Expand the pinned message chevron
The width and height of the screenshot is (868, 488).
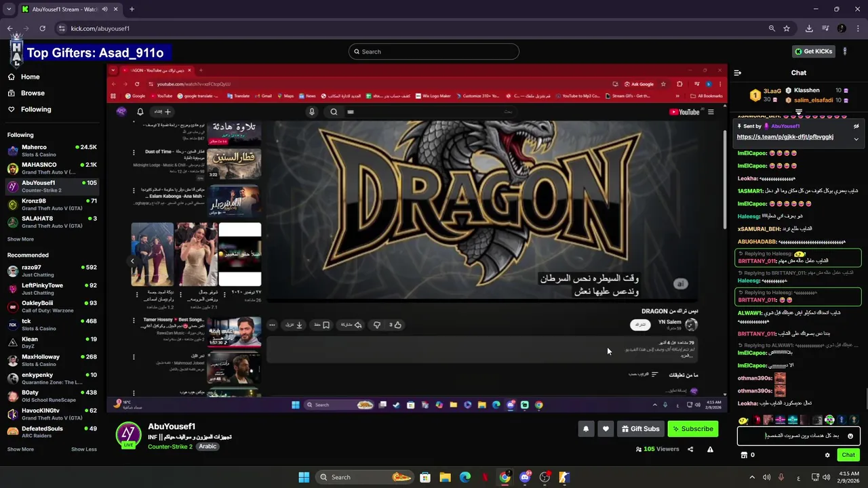(x=856, y=139)
